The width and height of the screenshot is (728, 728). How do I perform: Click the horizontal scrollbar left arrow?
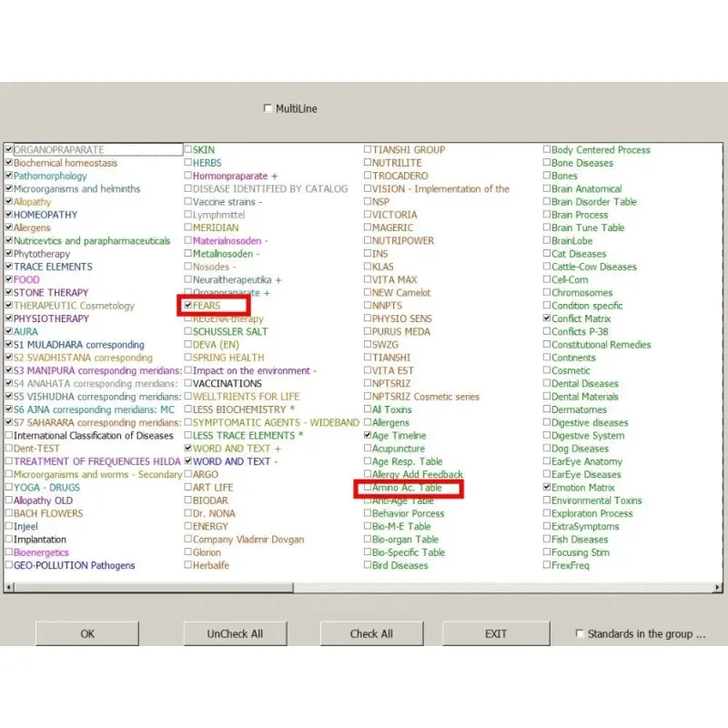(9, 589)
